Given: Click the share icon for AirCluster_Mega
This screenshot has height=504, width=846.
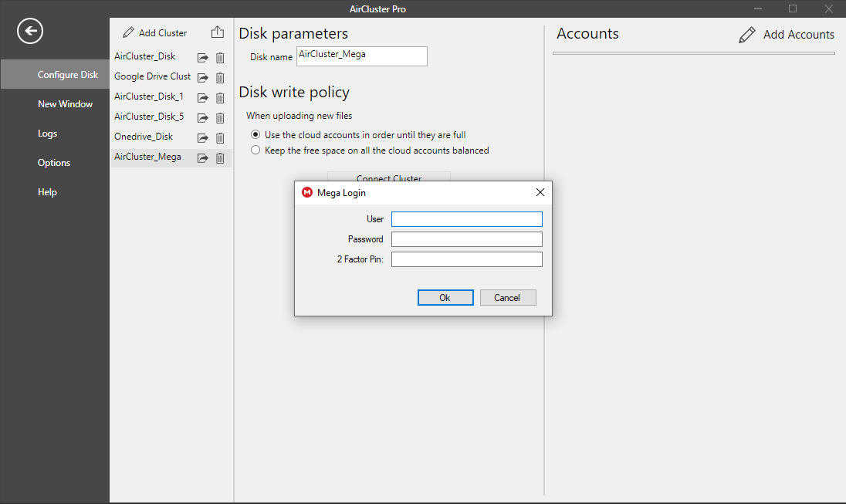Looking at the screenshot, I should coord(203,158).
